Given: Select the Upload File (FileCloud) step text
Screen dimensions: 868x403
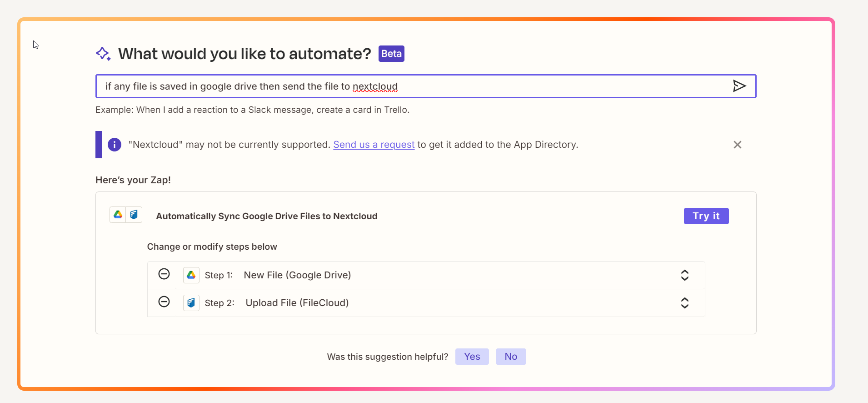Looking at the screenshot, I should tap(297, 303).
